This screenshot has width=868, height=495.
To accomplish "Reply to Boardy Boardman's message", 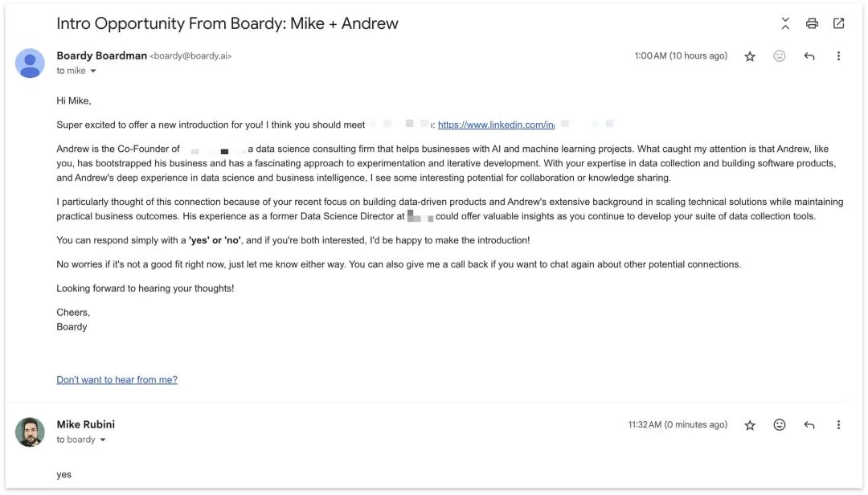I will [x=809, y=56].
